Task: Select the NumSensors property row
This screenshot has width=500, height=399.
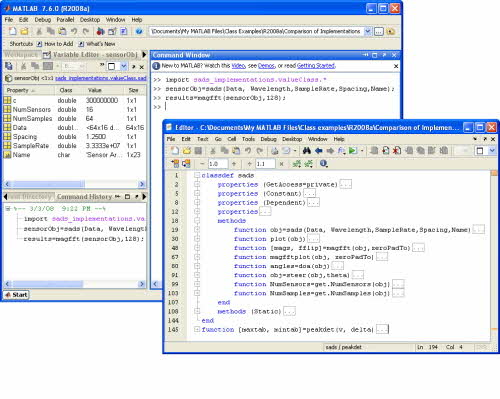Action: (x=74, y=109)
